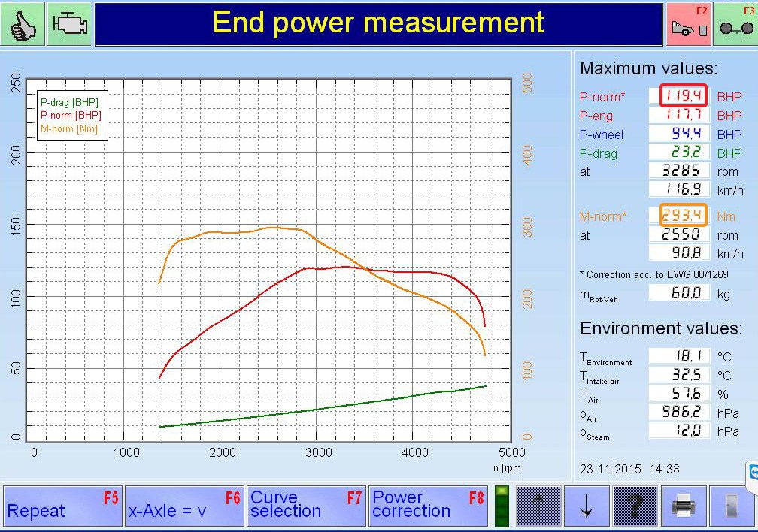Print the measurement with printer icon
Screen dimensions: 758x532
click(x=683, y=506)
